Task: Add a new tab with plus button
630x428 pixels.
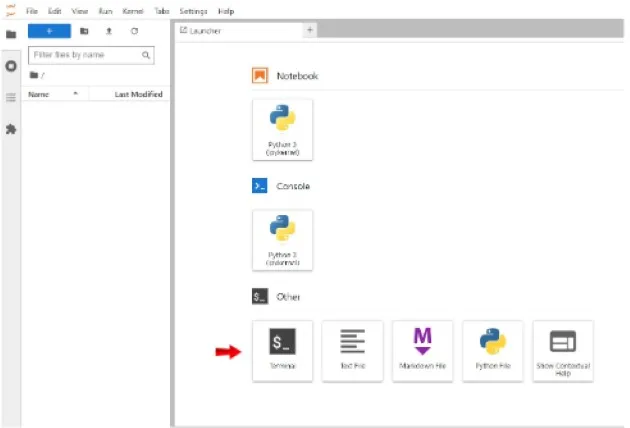Action: (x=310, y=30)
